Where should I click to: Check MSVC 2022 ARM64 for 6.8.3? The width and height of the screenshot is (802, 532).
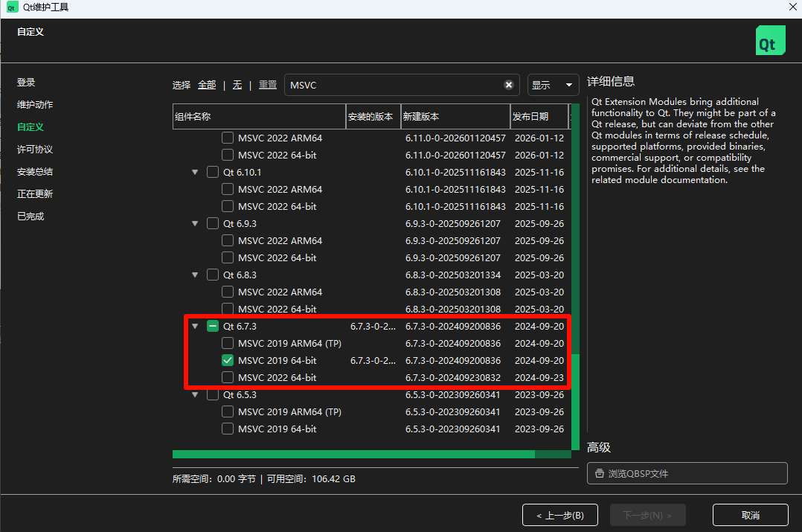228,292
